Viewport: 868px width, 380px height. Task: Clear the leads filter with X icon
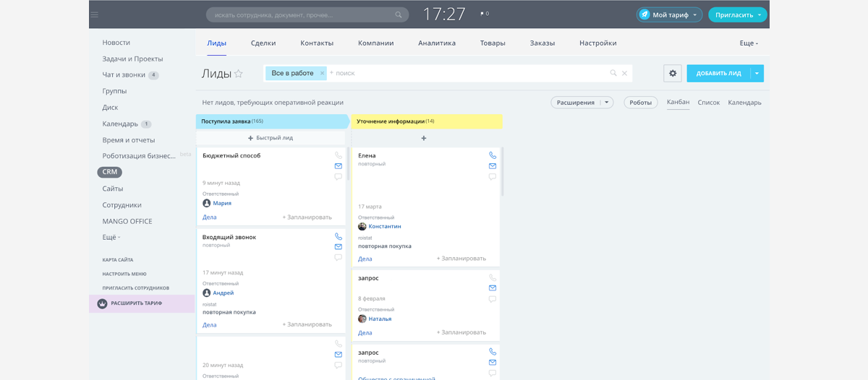[625, 73]
